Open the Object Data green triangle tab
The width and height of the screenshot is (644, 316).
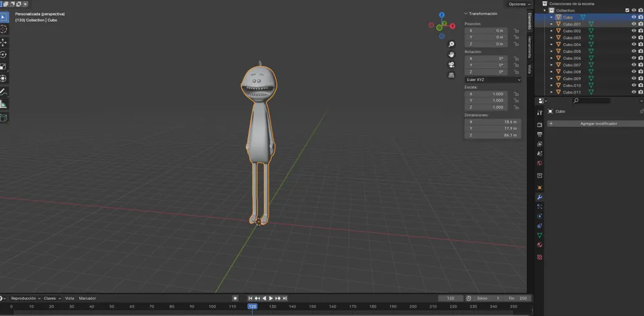coord(540,236)
